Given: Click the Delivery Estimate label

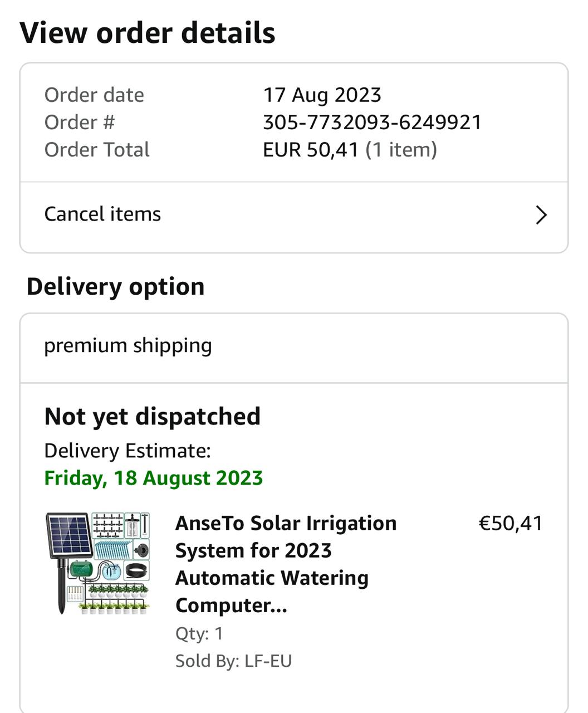Looking at the screenshot, I should [128, 451].
